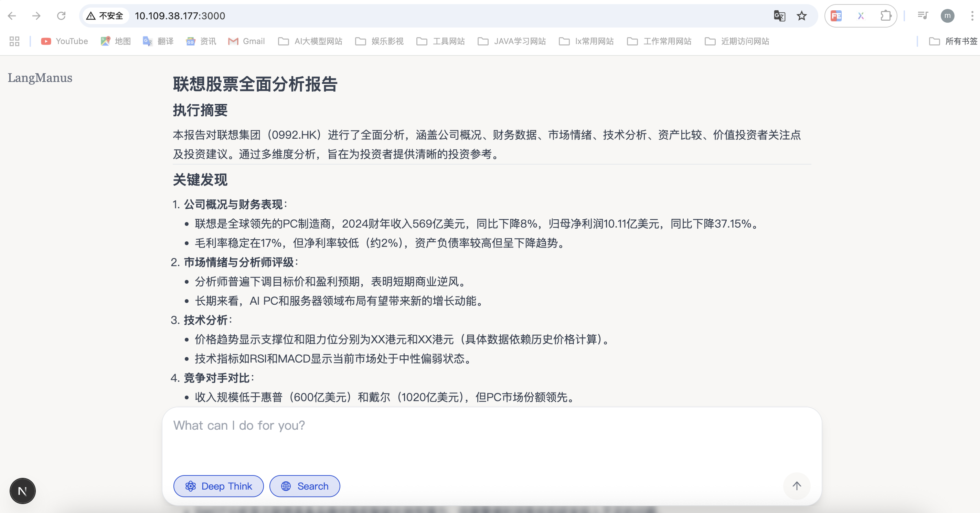Screen dimensions: 980x513
Task: Open the Gmail bookmark link
Action: coord(246,41)
